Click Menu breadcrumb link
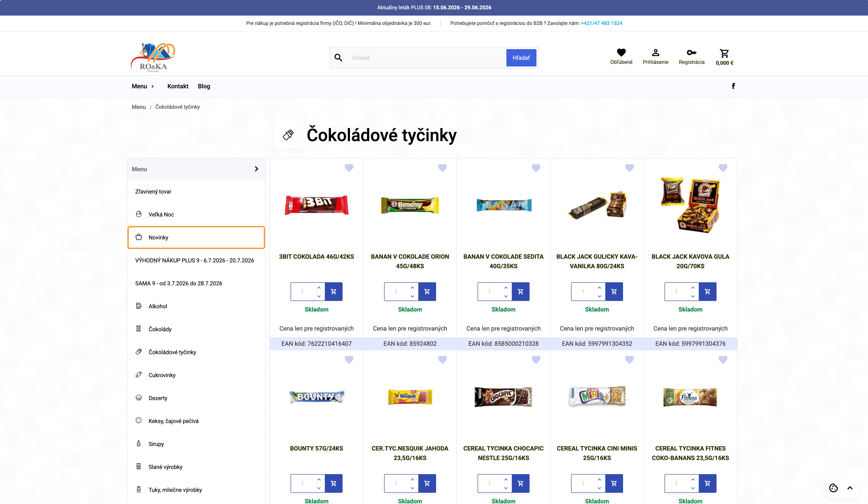 coord(139,107)
